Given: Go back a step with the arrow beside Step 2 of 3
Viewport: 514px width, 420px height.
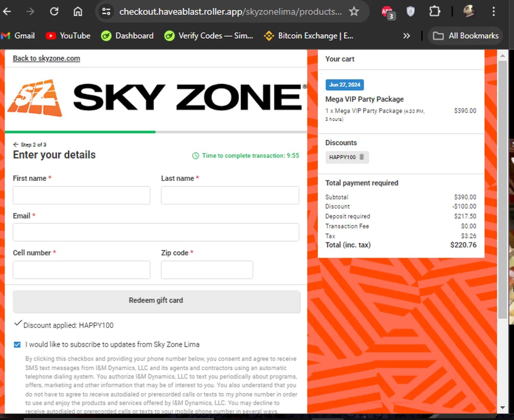Looking at the screenshot, I should 16,144.
